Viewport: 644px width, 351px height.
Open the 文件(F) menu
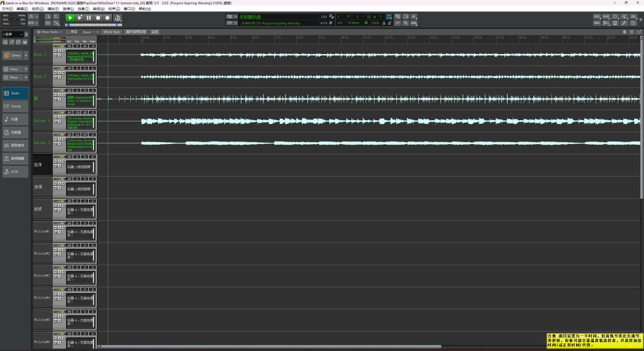point(7,9)
